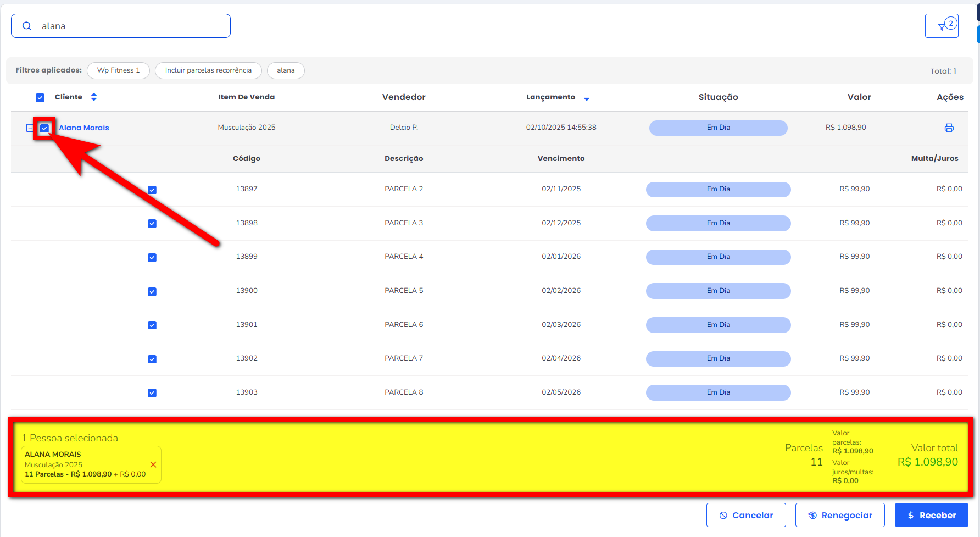The image size is (980, 537).
Task: Click the printer icon for Alana Morais
Action: tap(949, 128)
